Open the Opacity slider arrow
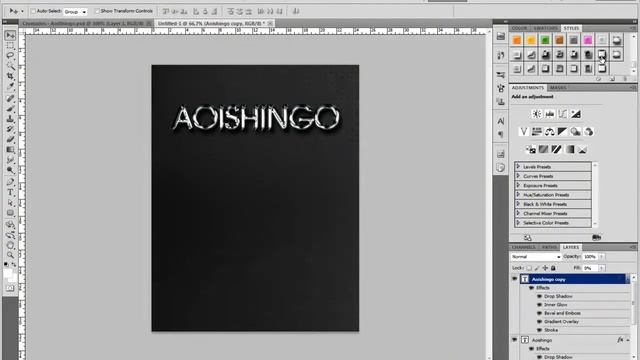Image resolution: width=640 pixels, height=360 pixels. coord(602,257)
